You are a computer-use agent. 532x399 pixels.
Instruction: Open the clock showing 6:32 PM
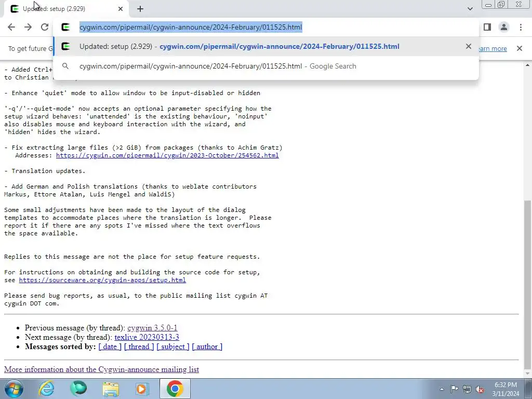(x=506, y=389)
